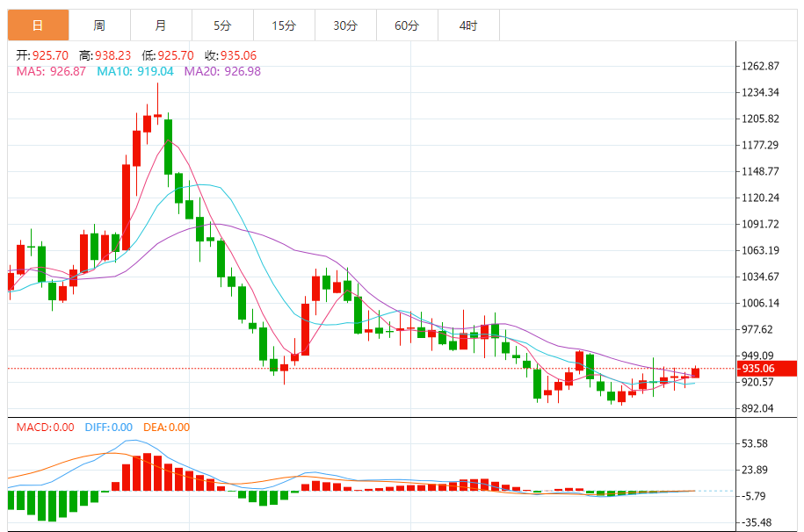Click the -35.48 MACD axis label
The image size is (804, 532).
(756, 522)
